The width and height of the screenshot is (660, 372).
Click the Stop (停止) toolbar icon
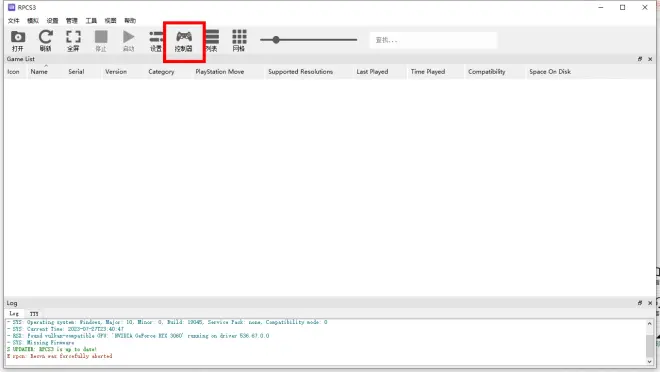pyautogui.click(x=101, y=40)
